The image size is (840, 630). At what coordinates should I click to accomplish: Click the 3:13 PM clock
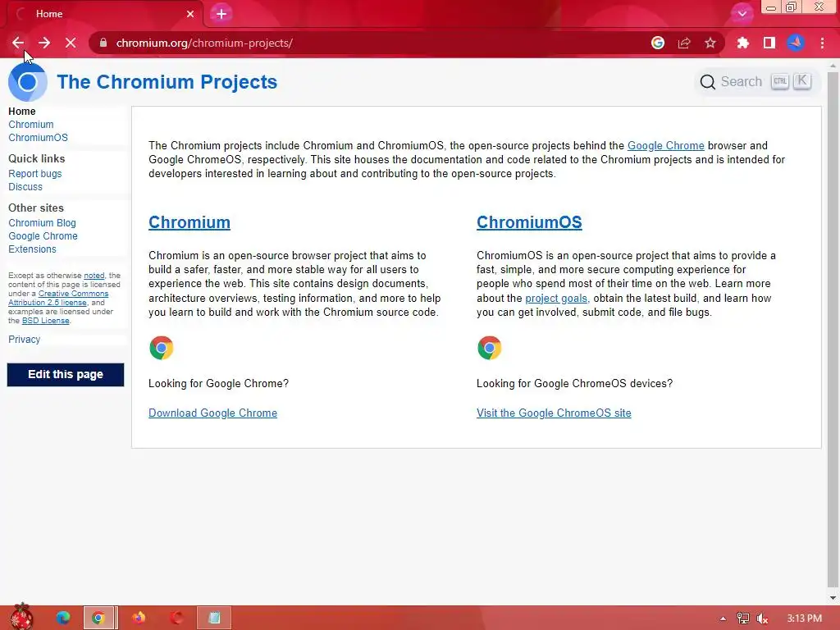point(804,619)
